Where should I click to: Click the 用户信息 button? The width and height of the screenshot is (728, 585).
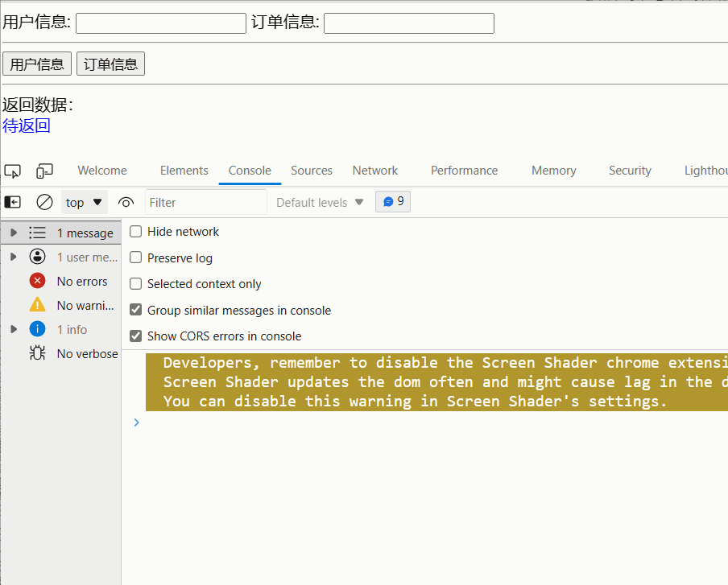[37, 64]
